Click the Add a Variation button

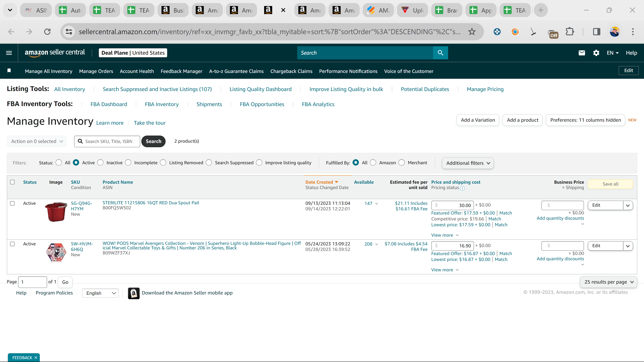click(478, 120)
